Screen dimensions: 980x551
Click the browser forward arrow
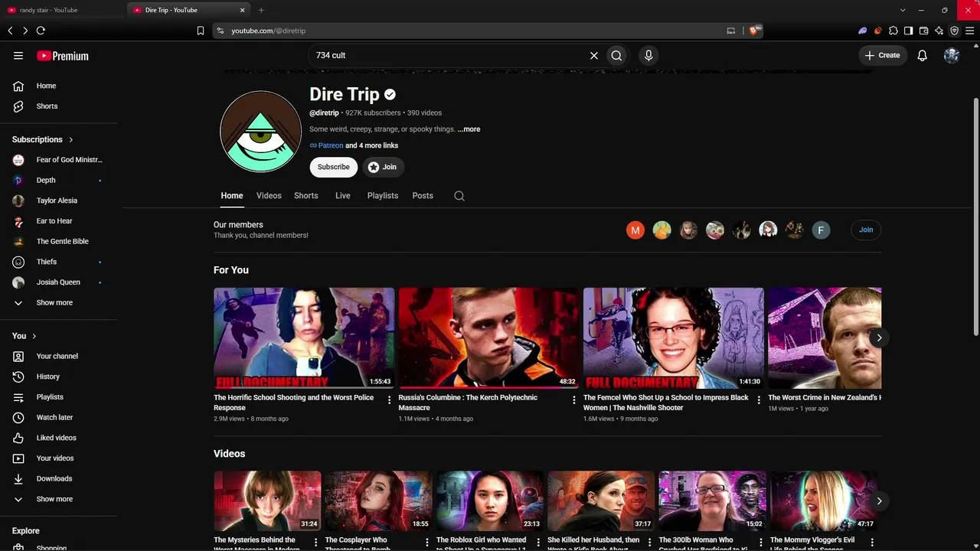coord(25,31)
